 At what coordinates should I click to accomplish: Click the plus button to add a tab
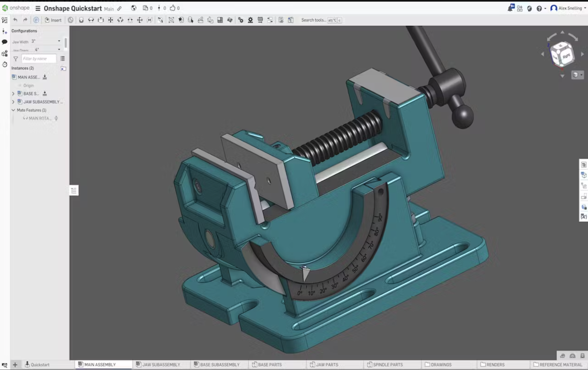coord(15,365)
